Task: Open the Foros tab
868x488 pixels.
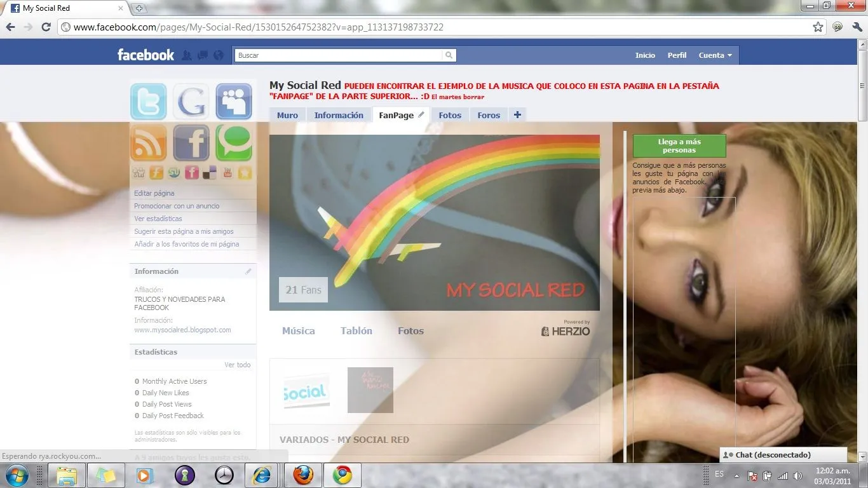Action: [x=489, y=115]
